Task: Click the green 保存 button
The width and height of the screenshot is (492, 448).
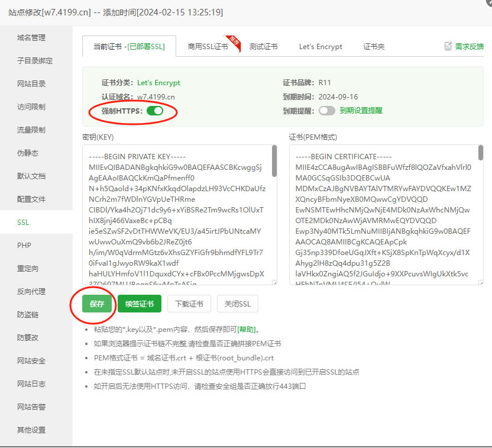Action: (97, 304)
